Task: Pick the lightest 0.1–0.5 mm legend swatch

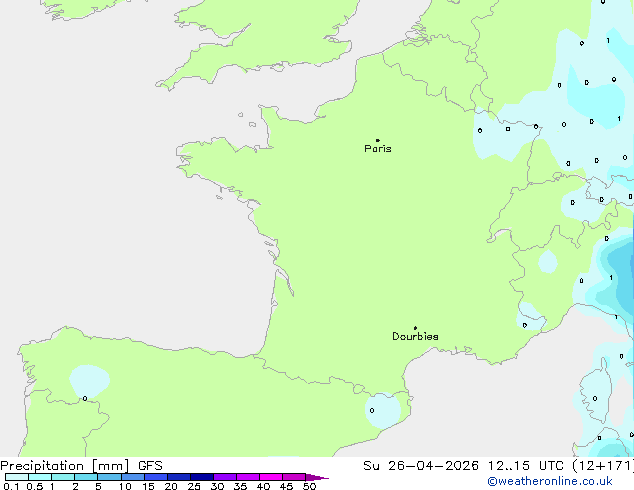Action: 17,477
